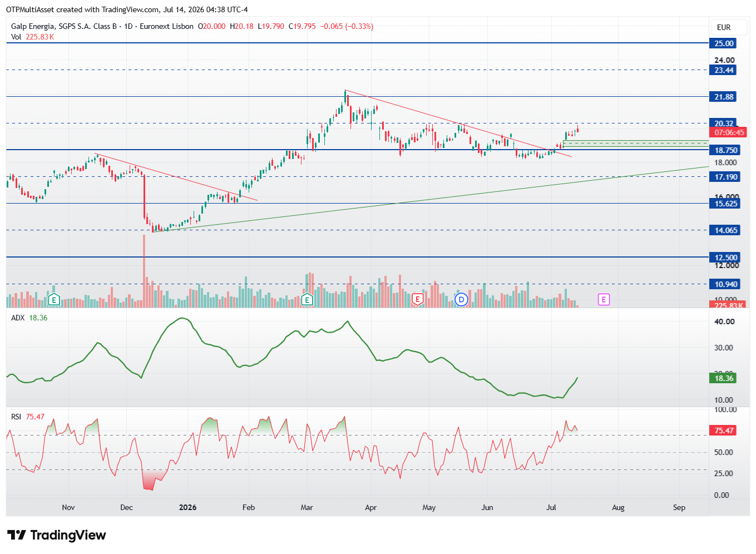Click the green earnings 'E' marker near March
This screenshot has height=554, width=756.
[307, 300]
